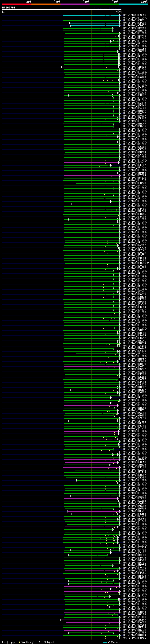Click the query name BP069761
This screenshot has height=644, width=150.
point(9,8)
